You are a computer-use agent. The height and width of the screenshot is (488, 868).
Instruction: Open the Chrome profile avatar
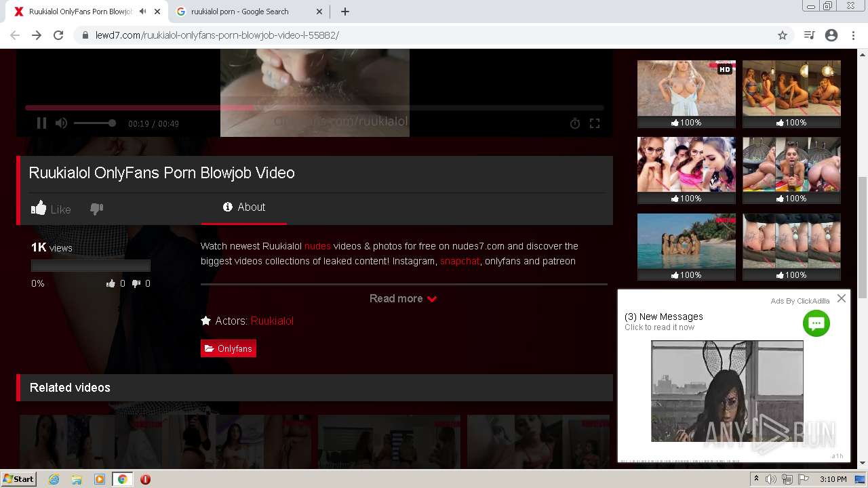tap(831, 35)
